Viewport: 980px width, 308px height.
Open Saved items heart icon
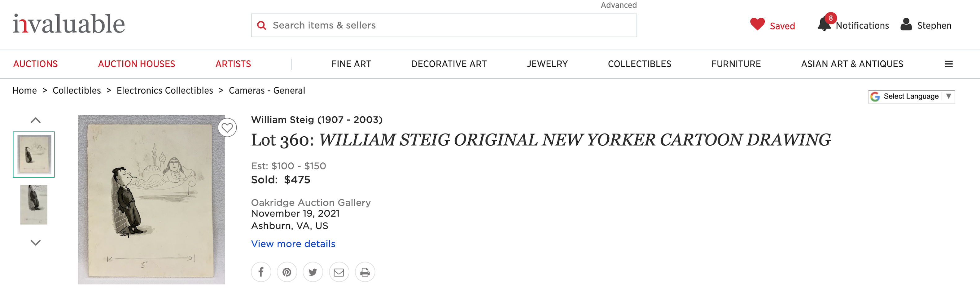click(x=757, y=24)
